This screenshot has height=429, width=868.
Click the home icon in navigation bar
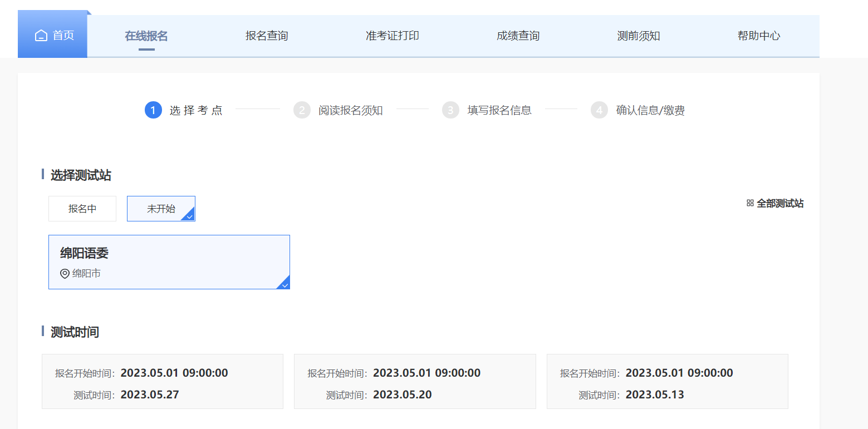click(x=41, y=36)
